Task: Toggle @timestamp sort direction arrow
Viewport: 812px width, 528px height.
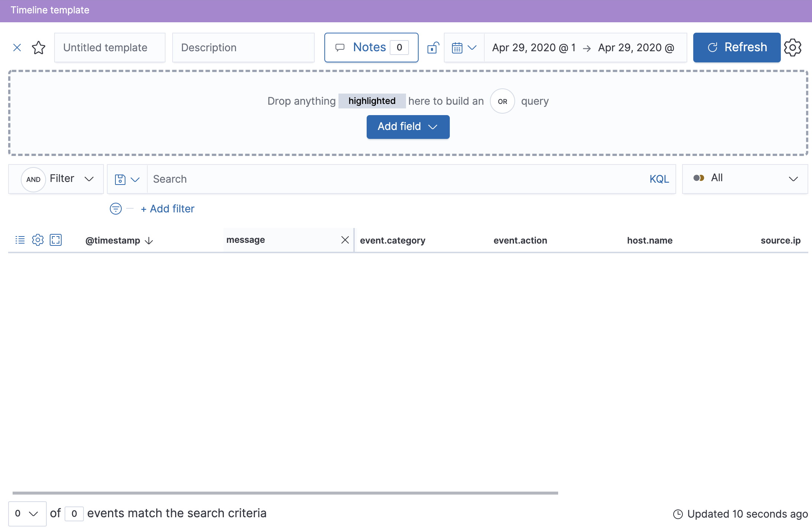Action: click(x=148, y=241)
